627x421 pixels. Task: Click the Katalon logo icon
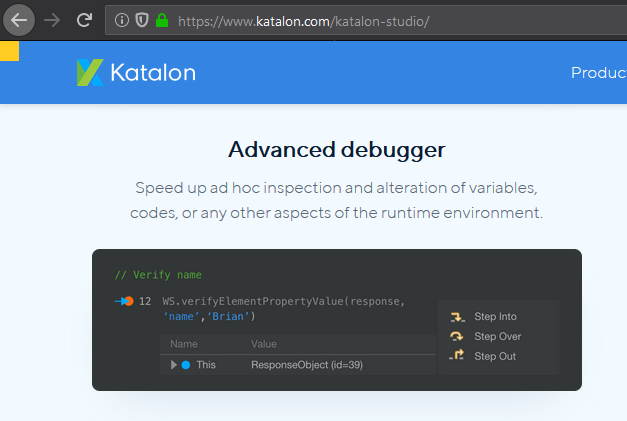pos(89,72)
